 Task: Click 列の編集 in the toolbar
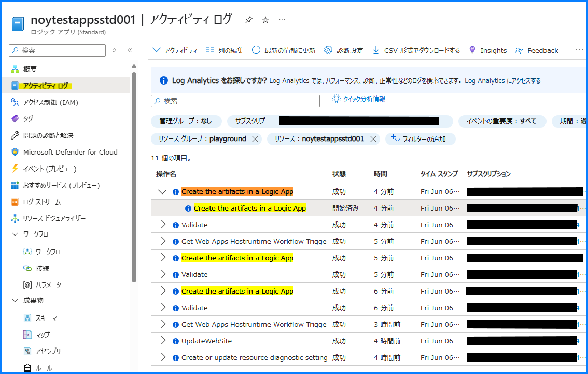tap(225, 50)
